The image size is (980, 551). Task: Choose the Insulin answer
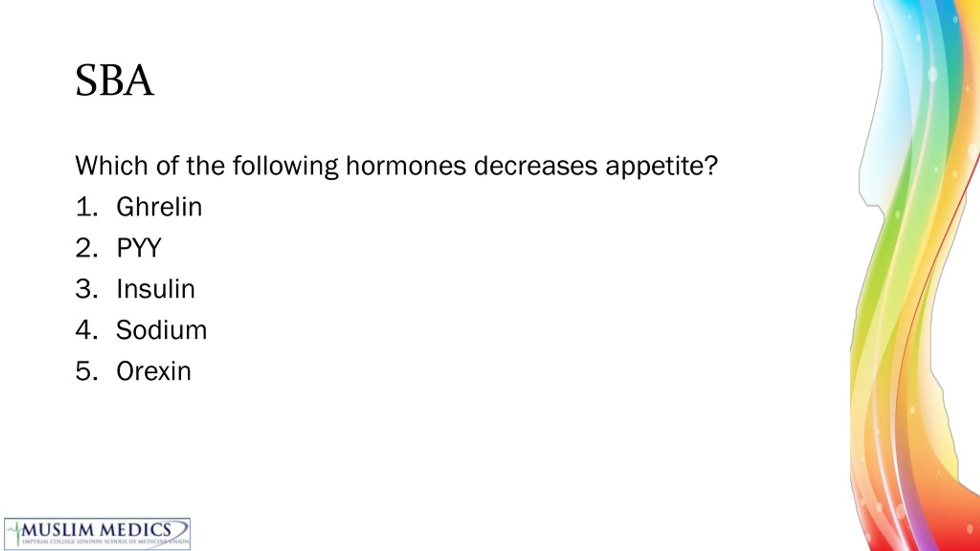click(x=156, y=289)
